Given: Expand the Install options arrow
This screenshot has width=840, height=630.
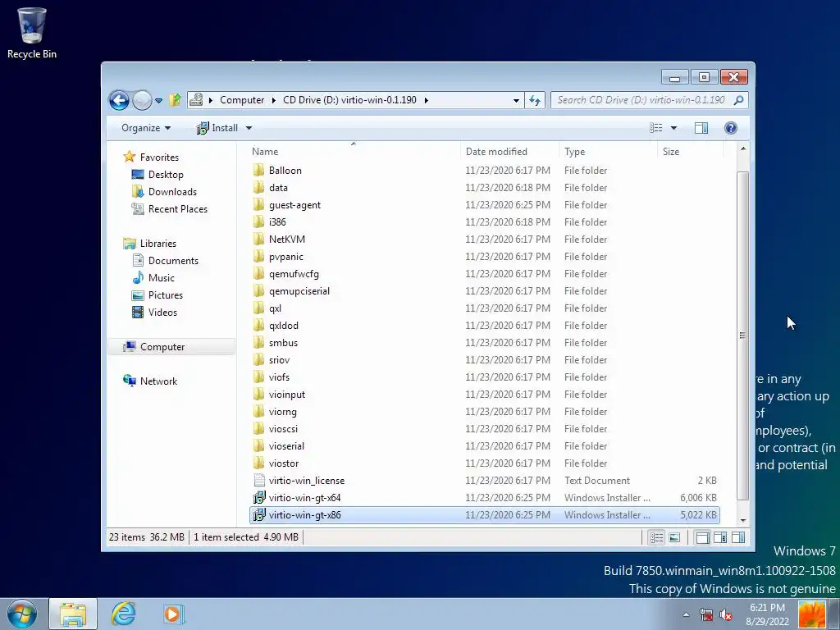Looking at the screenshot, I should click(249, 128).
